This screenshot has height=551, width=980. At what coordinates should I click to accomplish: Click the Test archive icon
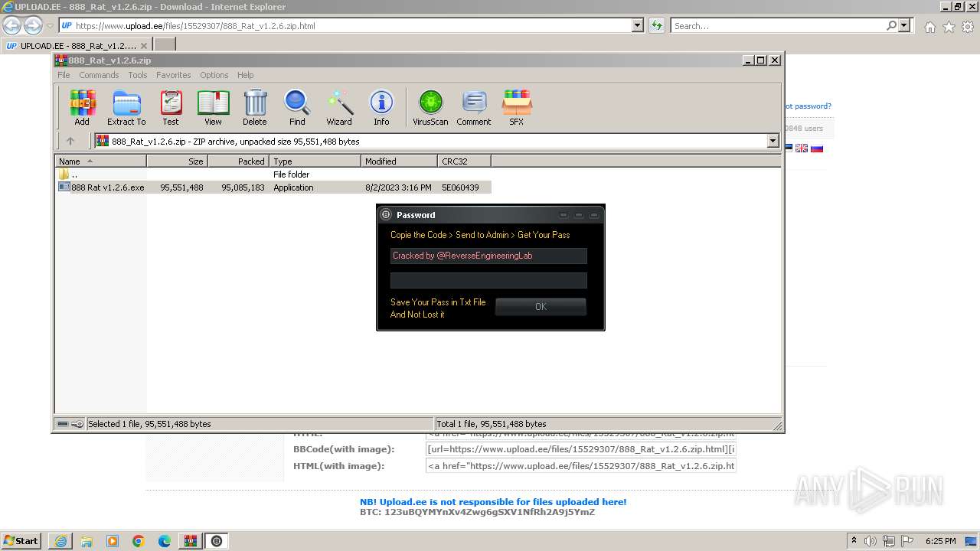(x=171, y=107)
